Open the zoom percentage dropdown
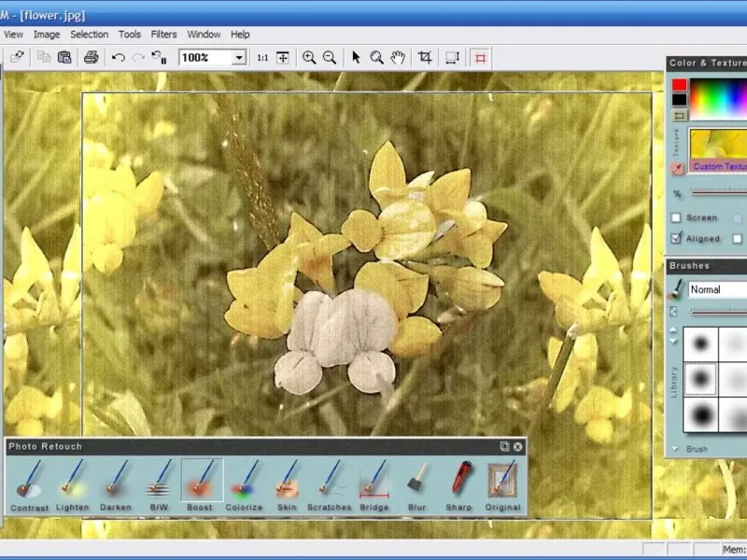Viewport: 747px width, 560px height. (239, 58)
